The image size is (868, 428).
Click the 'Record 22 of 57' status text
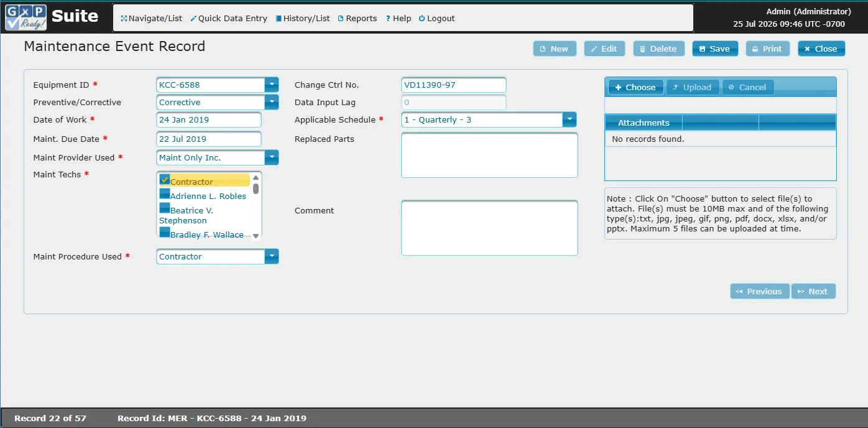pyautogui.click(x=50, y=419)
